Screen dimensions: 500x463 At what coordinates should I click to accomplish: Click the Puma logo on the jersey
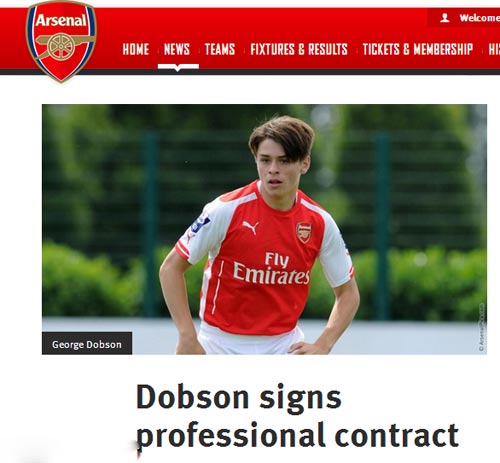point(250,227)
